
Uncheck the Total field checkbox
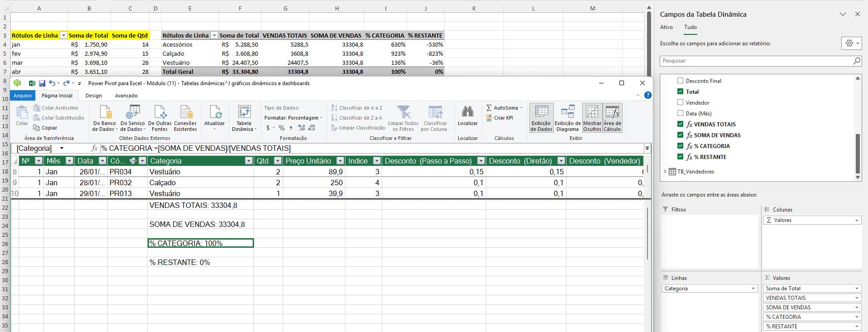pyautogui.click(x=680, y=91)
